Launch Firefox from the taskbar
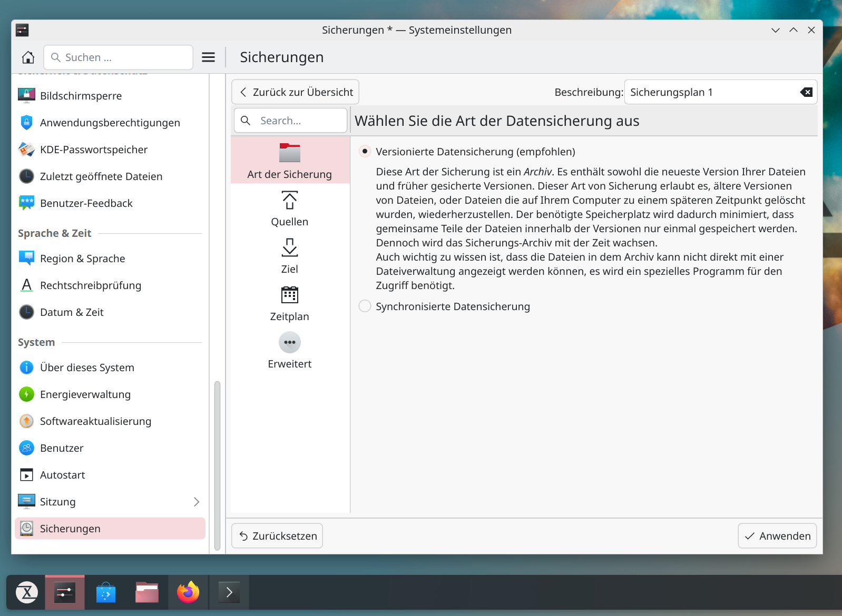This screenshot has width=842, height=616. coord(188,593)
